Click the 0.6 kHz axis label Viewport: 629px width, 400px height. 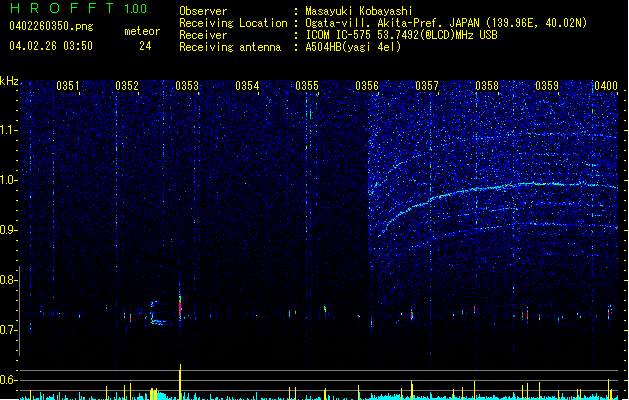coord(9,380)
